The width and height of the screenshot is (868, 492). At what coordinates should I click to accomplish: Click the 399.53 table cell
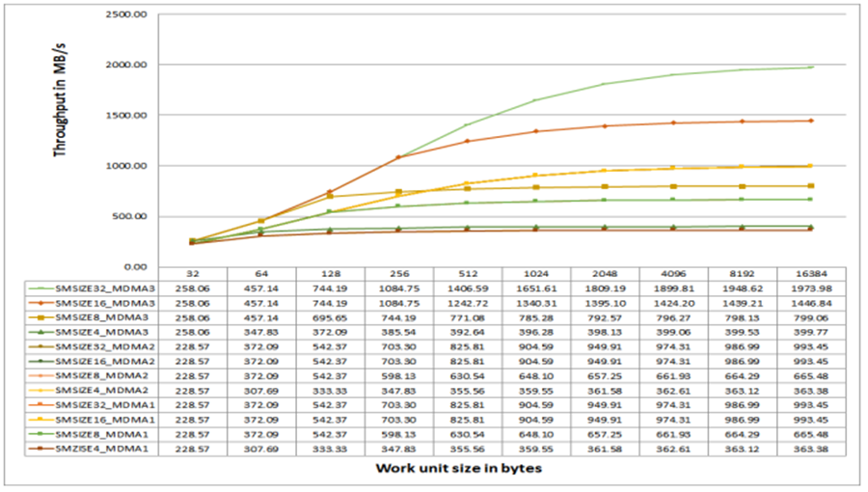(x=743, y=332)
